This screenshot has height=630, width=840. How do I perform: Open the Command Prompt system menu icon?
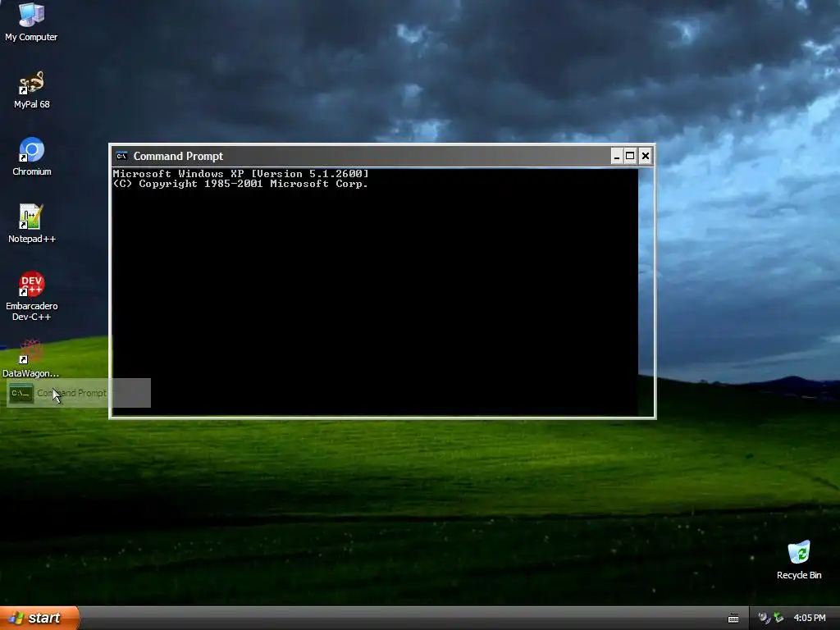(121, 156)
